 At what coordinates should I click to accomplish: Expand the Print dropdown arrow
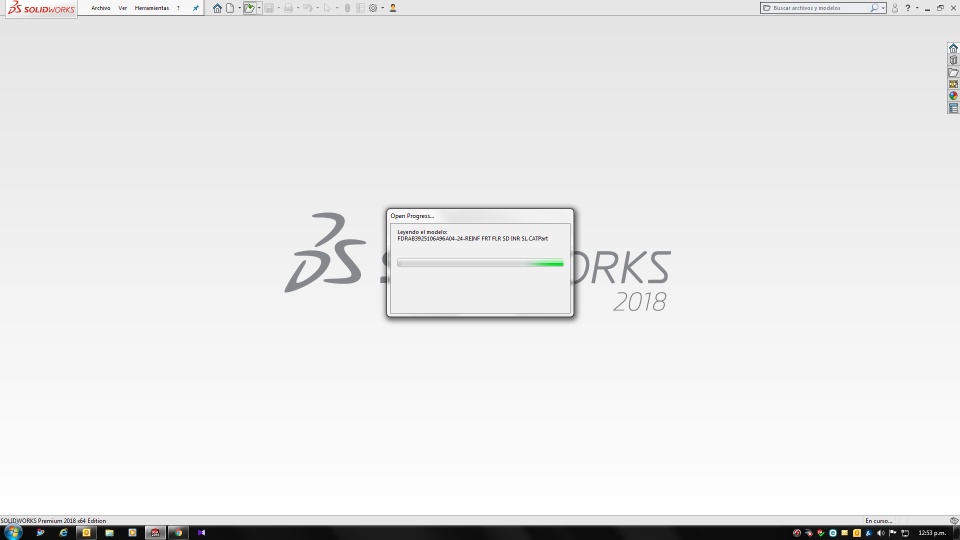point(298,8)
